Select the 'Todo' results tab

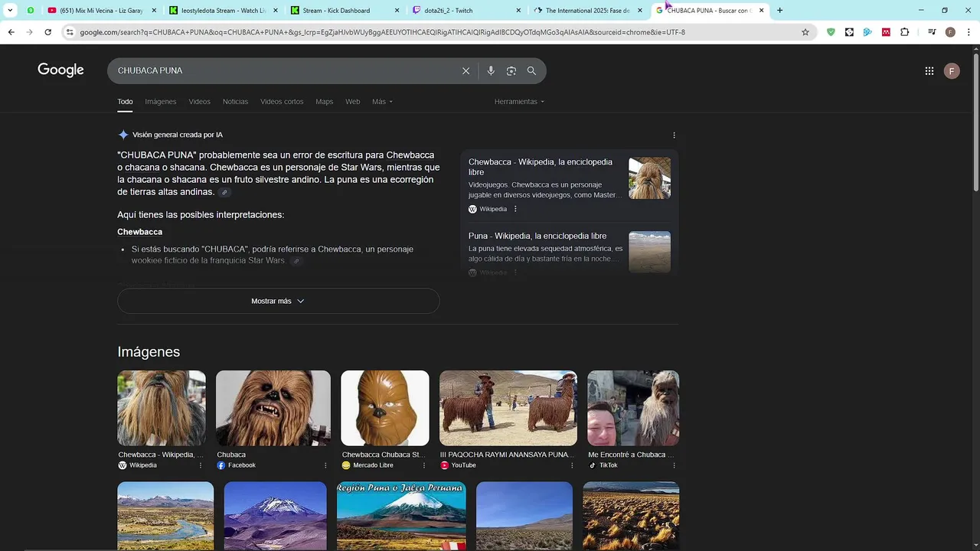click(x=125, y=102)
